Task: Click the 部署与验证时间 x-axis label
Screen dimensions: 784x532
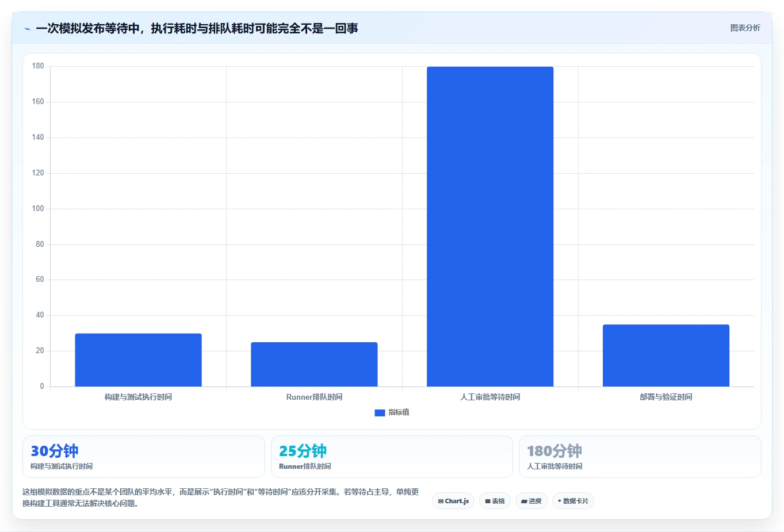Action: point(666,397)
